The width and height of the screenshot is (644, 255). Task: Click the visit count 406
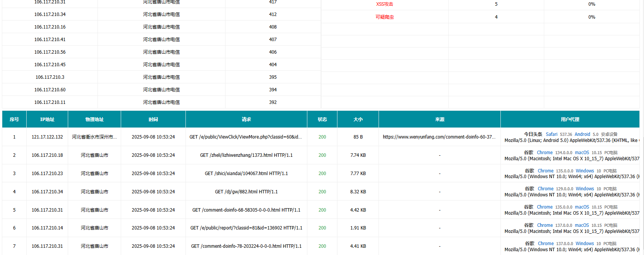click(273, 52)
